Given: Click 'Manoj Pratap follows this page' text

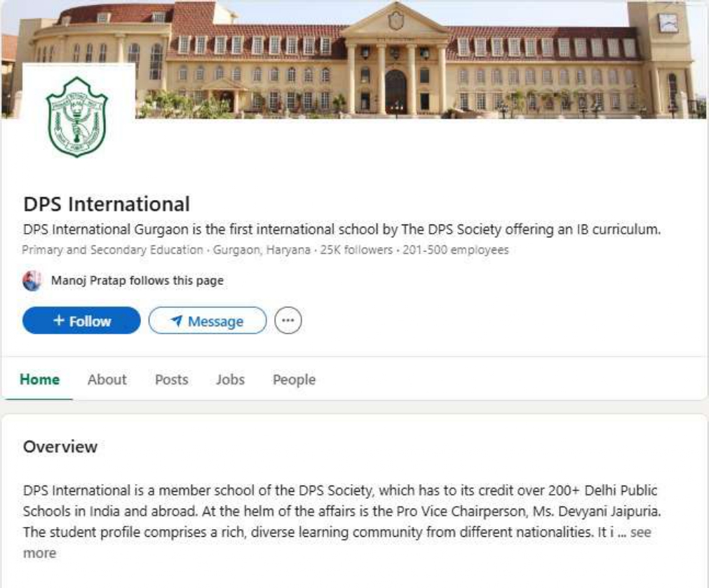Looking at the screenshot, I should 137,281.
